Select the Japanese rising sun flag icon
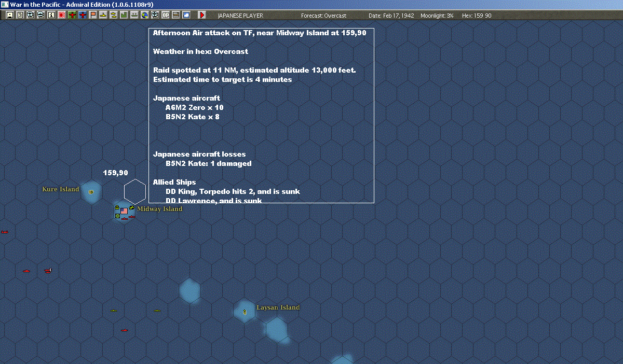The width and height of the screenshot is (623, 364). tap(61, 15)
